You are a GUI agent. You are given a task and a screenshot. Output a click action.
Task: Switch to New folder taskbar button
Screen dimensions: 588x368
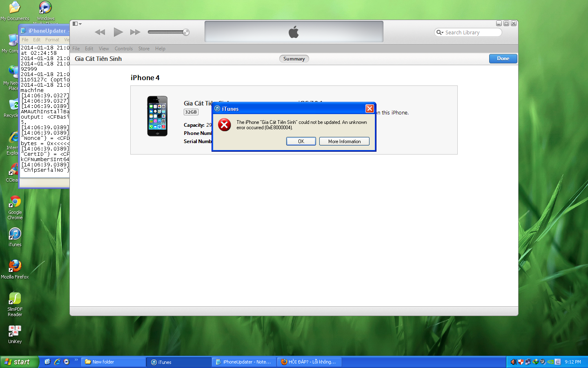[x=114, y=362]
